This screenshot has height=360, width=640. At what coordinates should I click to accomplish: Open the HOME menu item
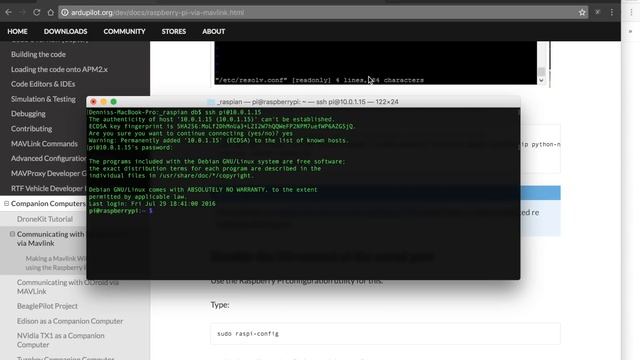pos(17,31)
